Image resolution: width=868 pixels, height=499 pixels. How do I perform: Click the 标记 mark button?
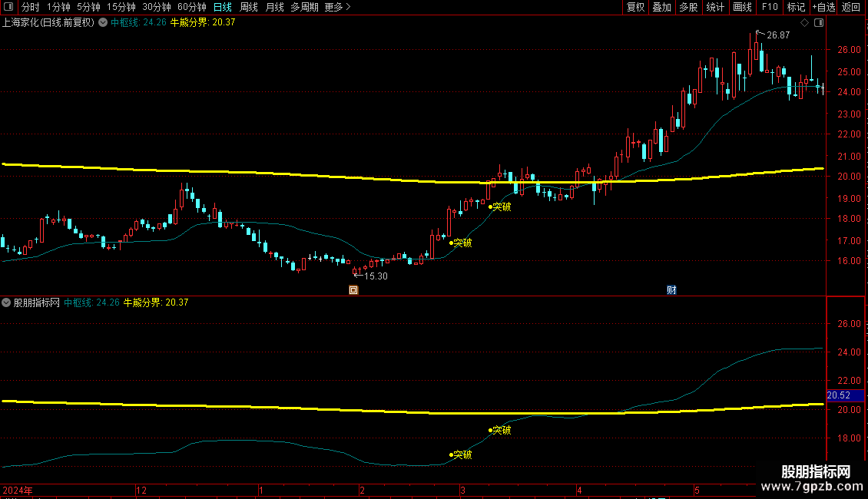(796, 7)
